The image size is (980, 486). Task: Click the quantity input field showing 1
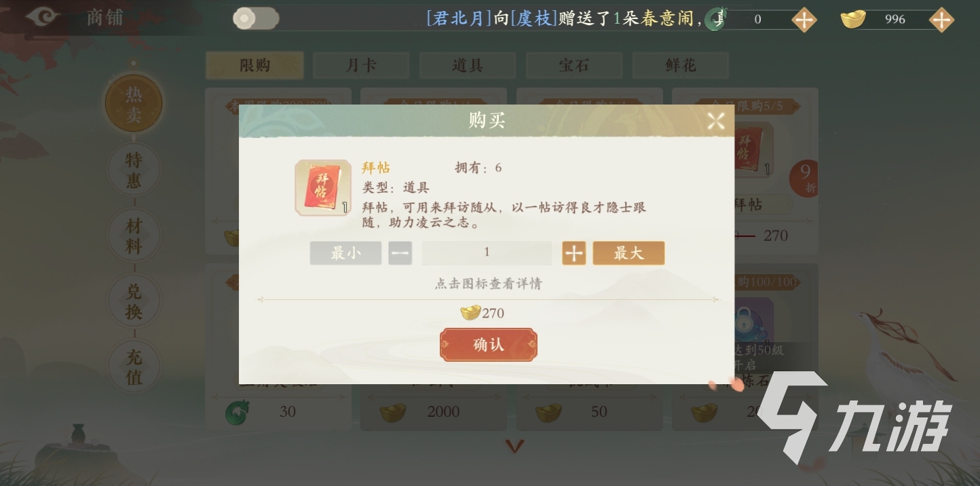[487, 253]
